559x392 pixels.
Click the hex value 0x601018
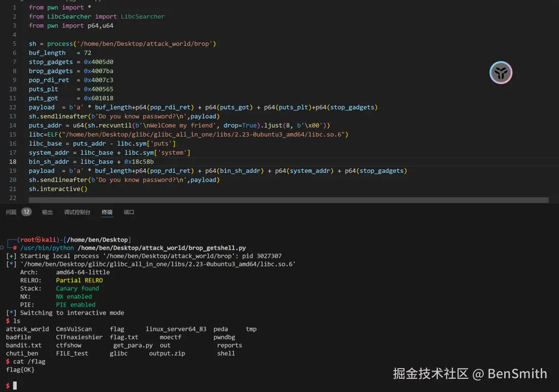[99, 98]
